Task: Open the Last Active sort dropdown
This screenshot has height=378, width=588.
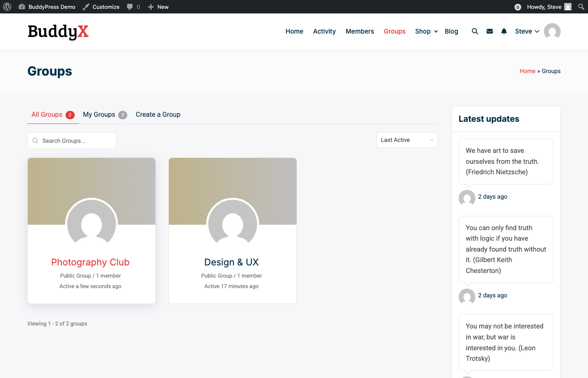Action: (x=407, y=140)
